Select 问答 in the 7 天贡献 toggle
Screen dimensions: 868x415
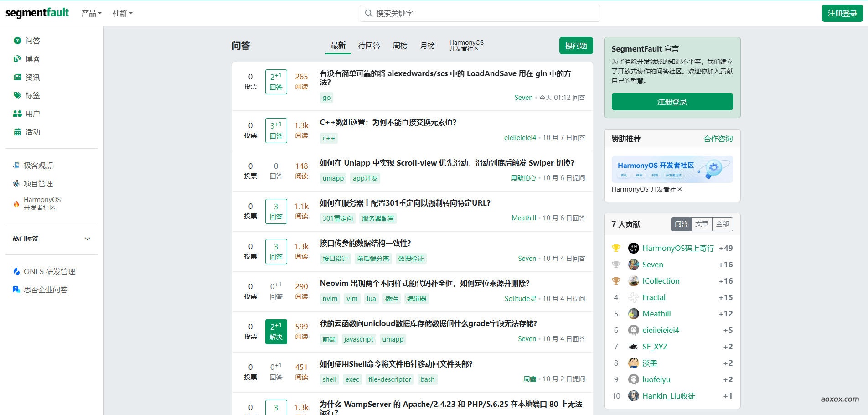tap(681, 224)
